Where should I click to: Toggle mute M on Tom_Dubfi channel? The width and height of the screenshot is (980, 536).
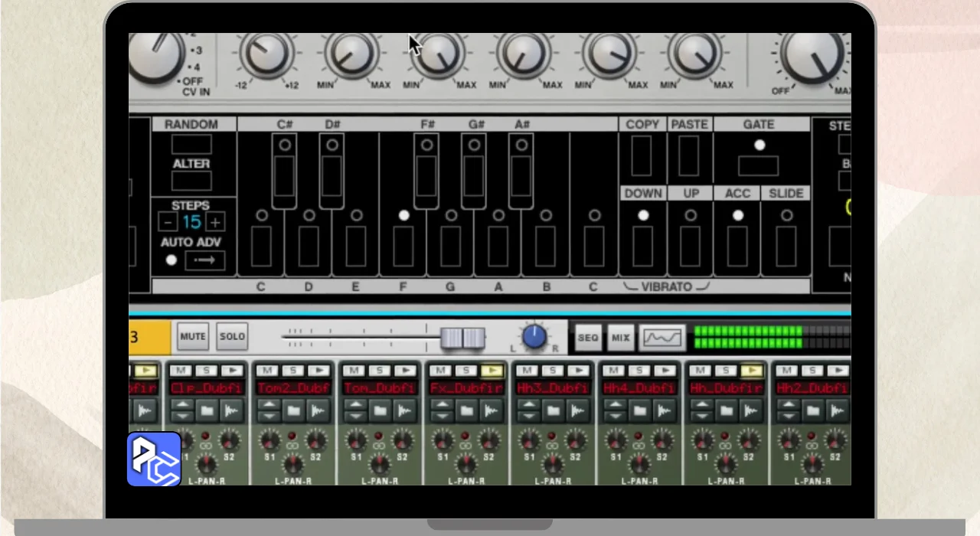[x=354, y=371]
